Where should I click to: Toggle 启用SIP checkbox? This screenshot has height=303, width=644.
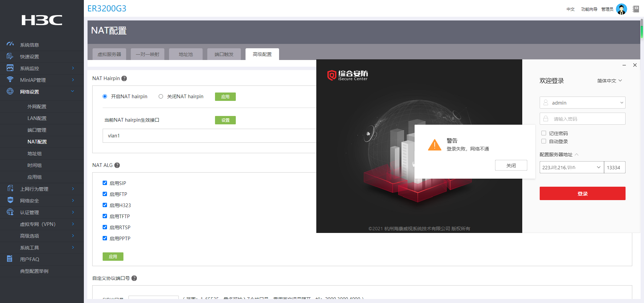pyautogui.click(x=105, y=183)
